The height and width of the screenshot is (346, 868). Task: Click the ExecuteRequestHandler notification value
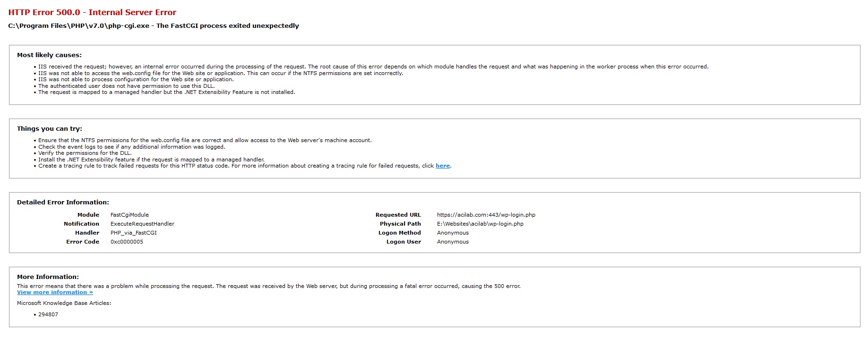142,224
